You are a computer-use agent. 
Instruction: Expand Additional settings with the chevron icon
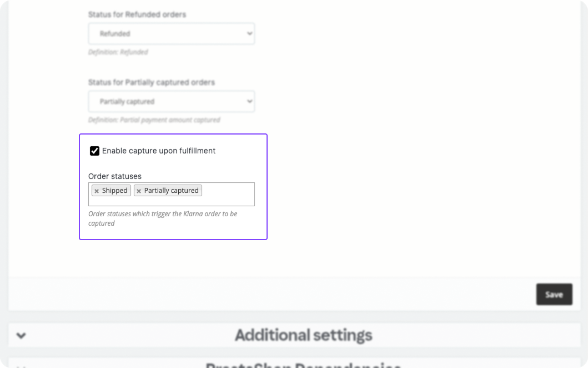(x=21, y=335)
